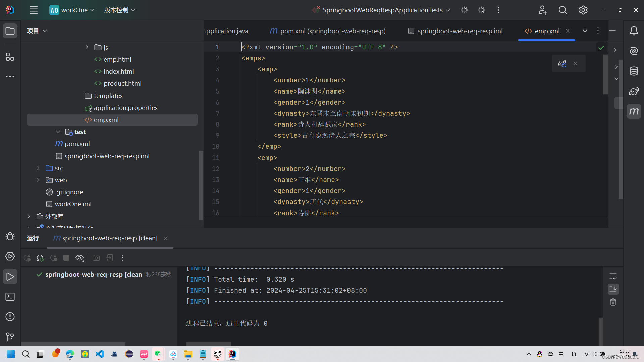644x362 pixels.
Task: Open the Notifications bell panel
Action: 634,31
